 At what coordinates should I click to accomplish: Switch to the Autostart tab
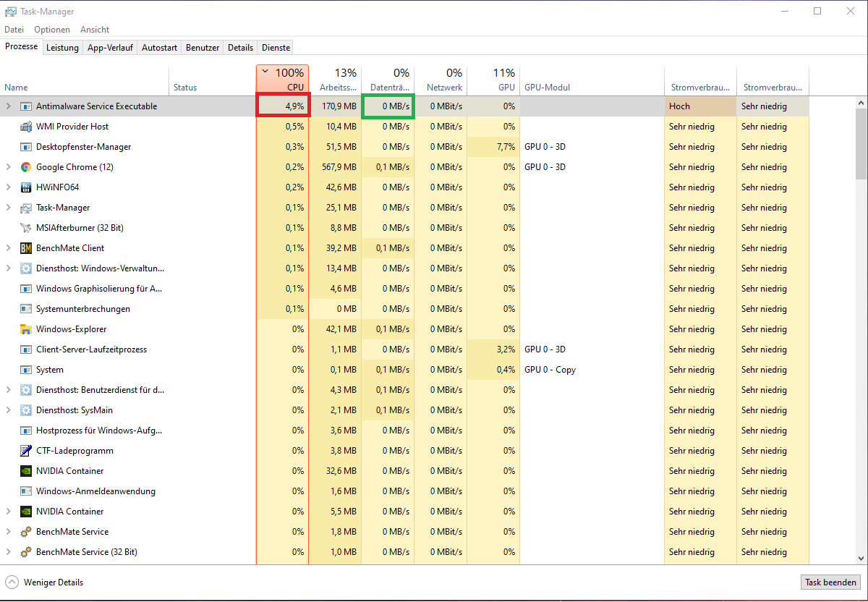click(159, 48)
